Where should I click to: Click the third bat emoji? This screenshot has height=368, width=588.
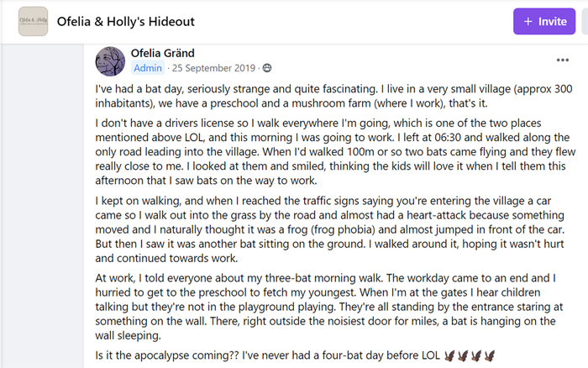click(x=478, y=356)
